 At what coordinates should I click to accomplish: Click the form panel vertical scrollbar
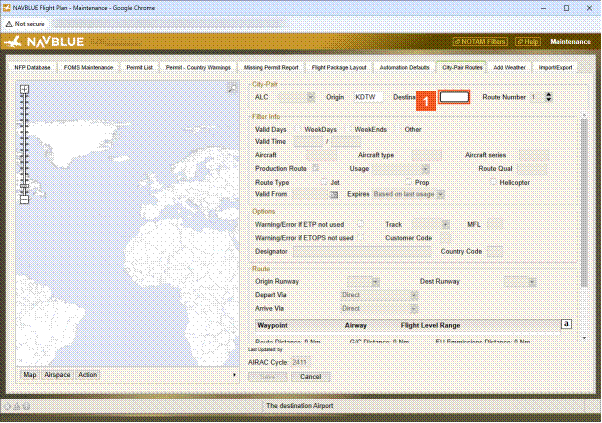(x=584, y=203)
